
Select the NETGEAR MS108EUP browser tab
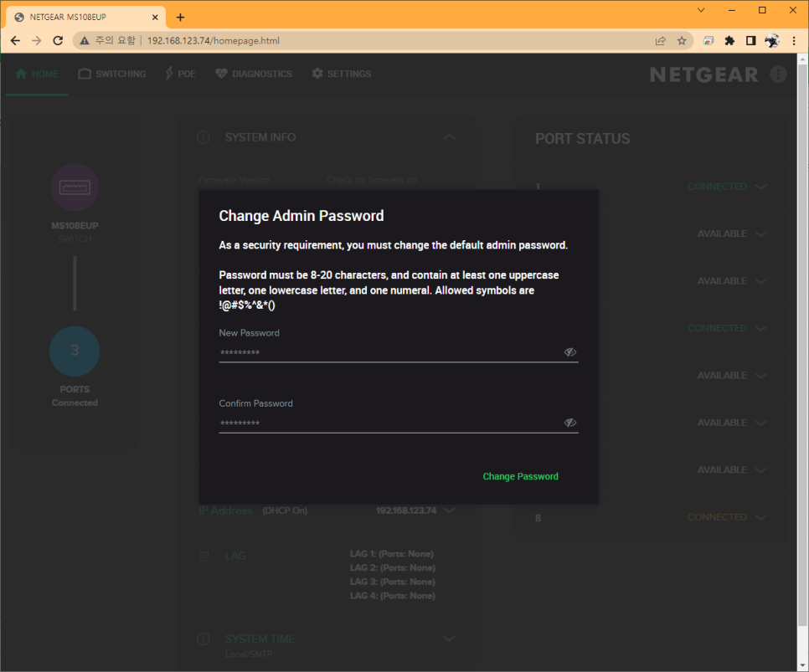85,17
